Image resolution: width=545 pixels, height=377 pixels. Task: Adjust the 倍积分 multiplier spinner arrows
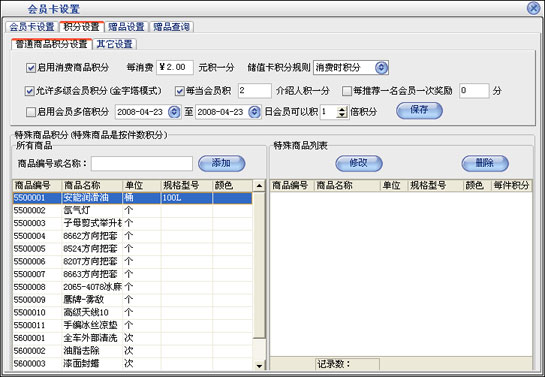coord(342,112)
